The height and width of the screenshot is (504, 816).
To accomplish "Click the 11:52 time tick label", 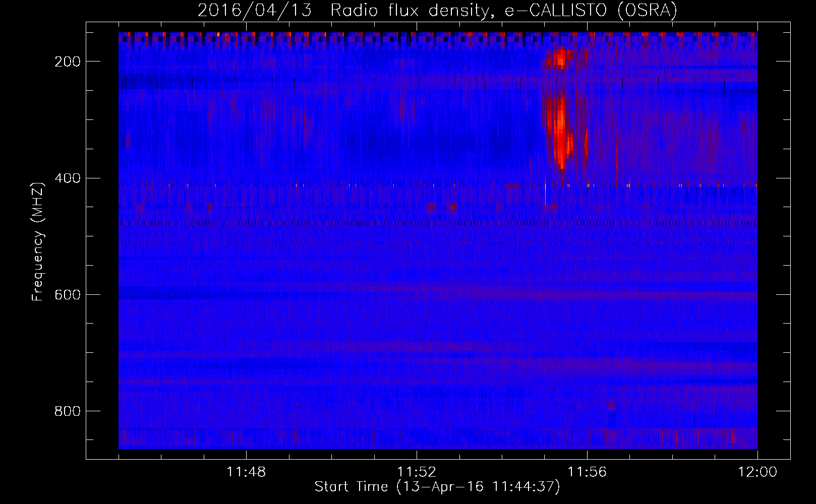I will pyautogui.click(x=417, y=472).
